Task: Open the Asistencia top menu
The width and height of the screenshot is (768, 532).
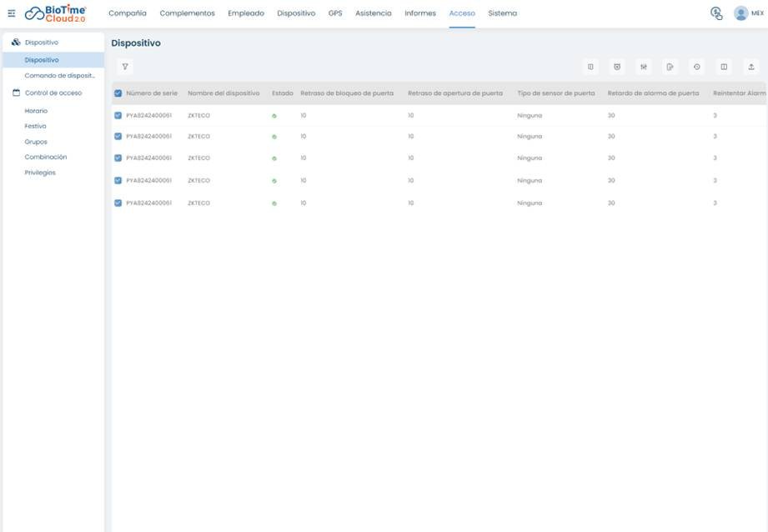Action: [374, 13]
